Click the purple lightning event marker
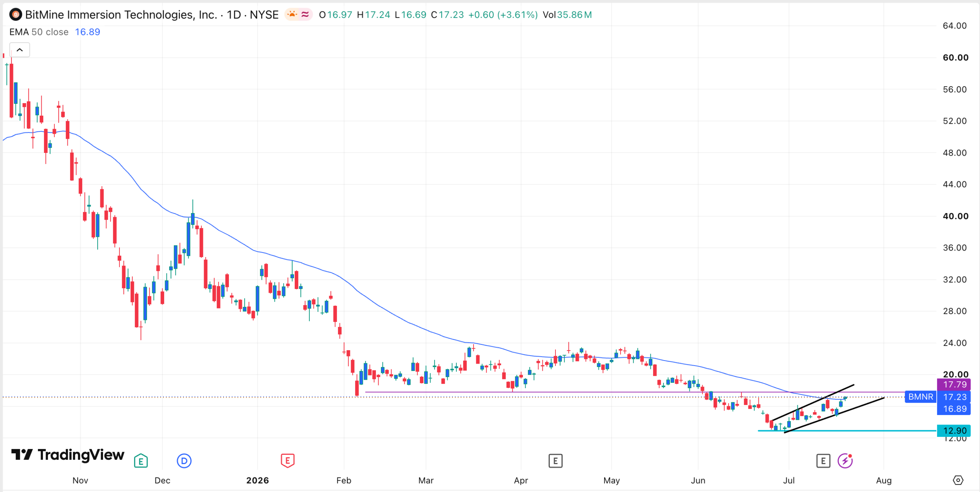The height and width of the screenshot is (492, 980). click(845, 461)
